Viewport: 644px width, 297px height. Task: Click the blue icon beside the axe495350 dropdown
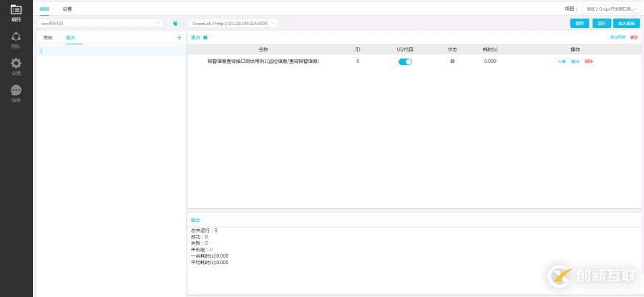click(x=175, y=23)
